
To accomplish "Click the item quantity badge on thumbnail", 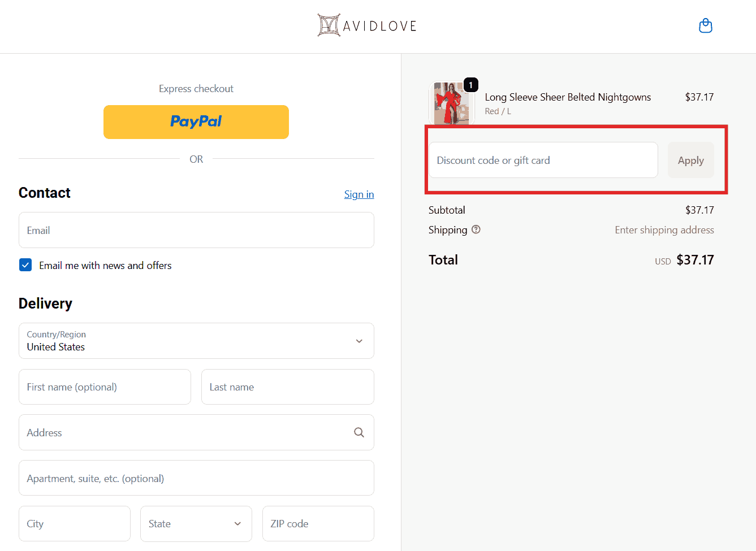I will pos(470,85).
